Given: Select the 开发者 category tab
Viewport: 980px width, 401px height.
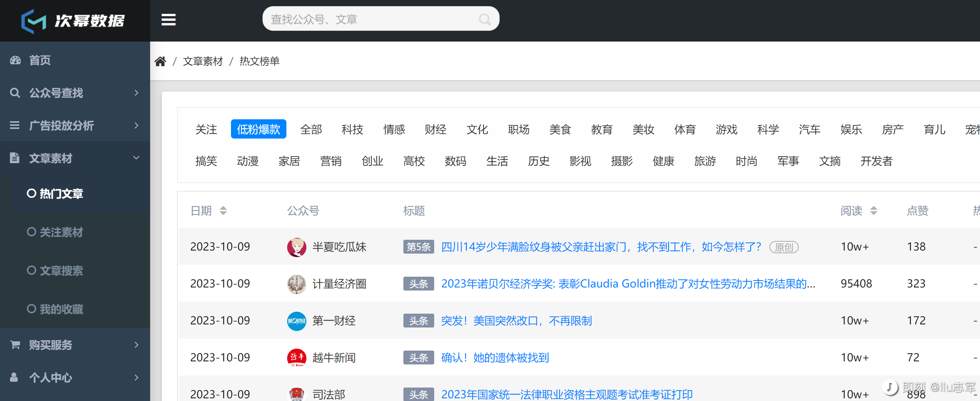Looking at the screenshot, I should 876,161.
